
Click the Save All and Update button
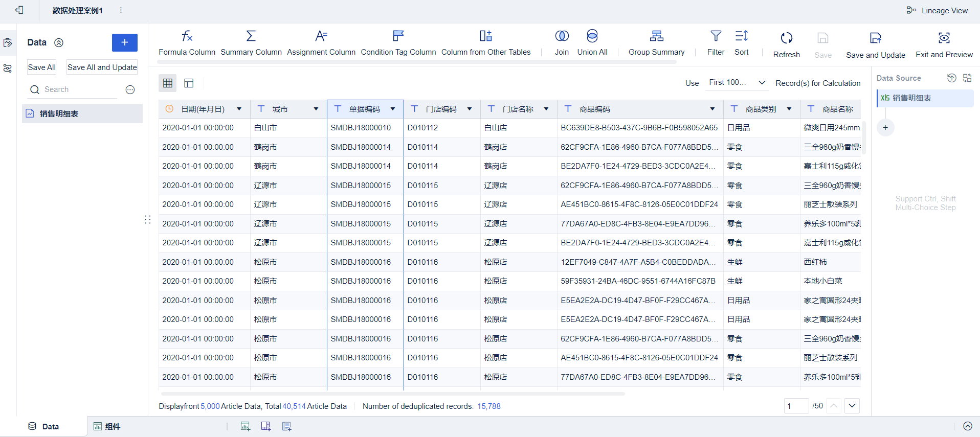102,67
